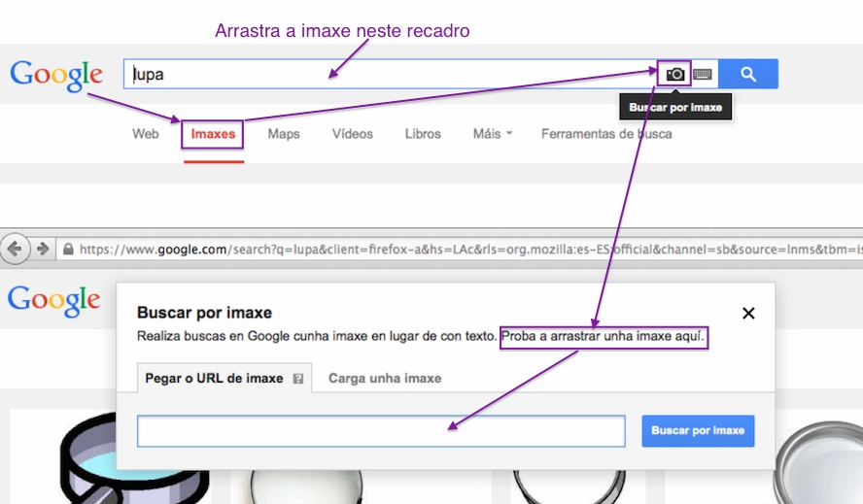Open the silver magnifier thumbnail at right edge

pyautogui.click(x=819, y=462)
